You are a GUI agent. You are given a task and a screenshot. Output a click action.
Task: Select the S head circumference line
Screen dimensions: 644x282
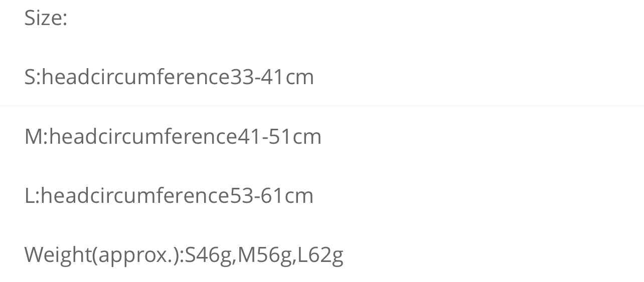pos(169,77)
